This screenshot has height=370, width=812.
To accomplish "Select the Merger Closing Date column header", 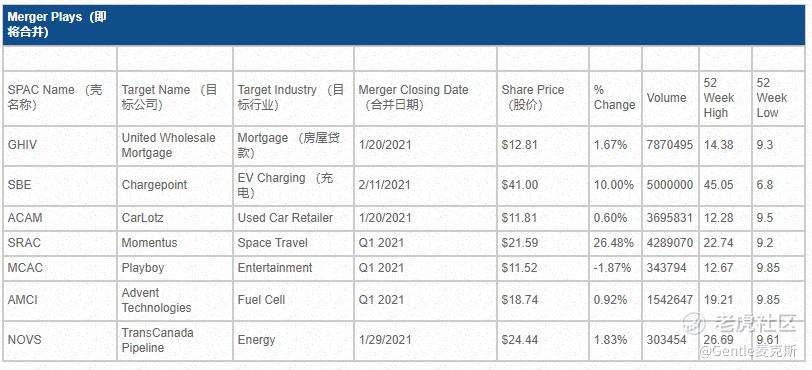I will [413, 97].
